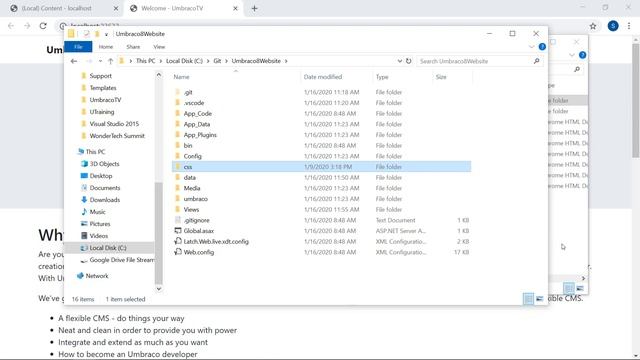
Task: Open the Chrome profile avatar
Action: (x=613, y=26)
